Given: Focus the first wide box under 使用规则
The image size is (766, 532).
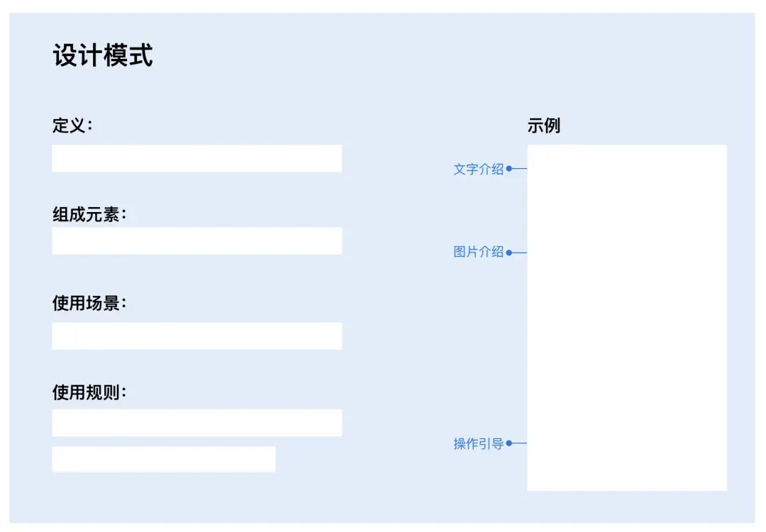Looking at the screenshot, I should [x=196, y=423].
